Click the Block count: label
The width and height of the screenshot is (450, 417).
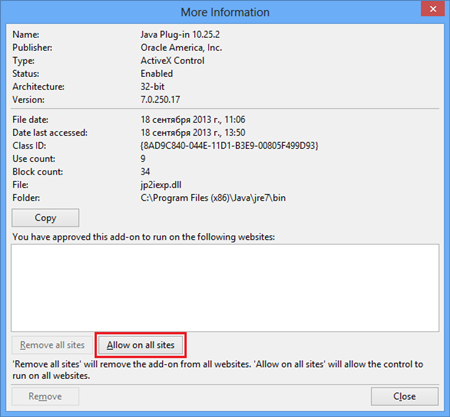pyautogui.click(x=38, y=172)
